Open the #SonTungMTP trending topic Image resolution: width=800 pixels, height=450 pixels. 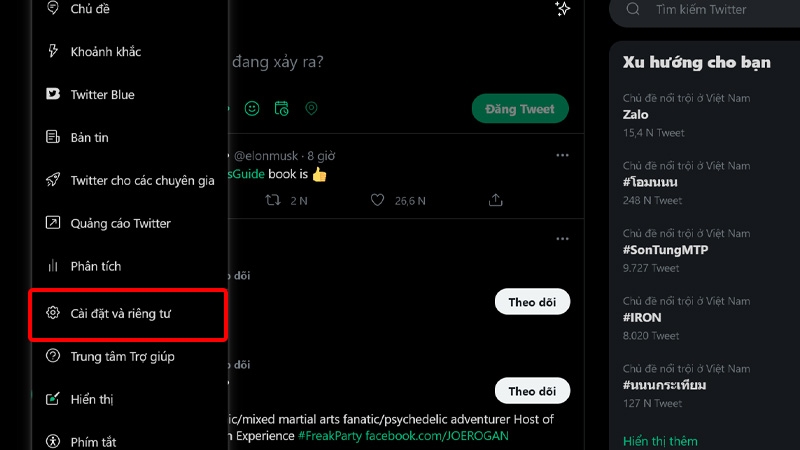pyautogui.click(x=665, y=249)
